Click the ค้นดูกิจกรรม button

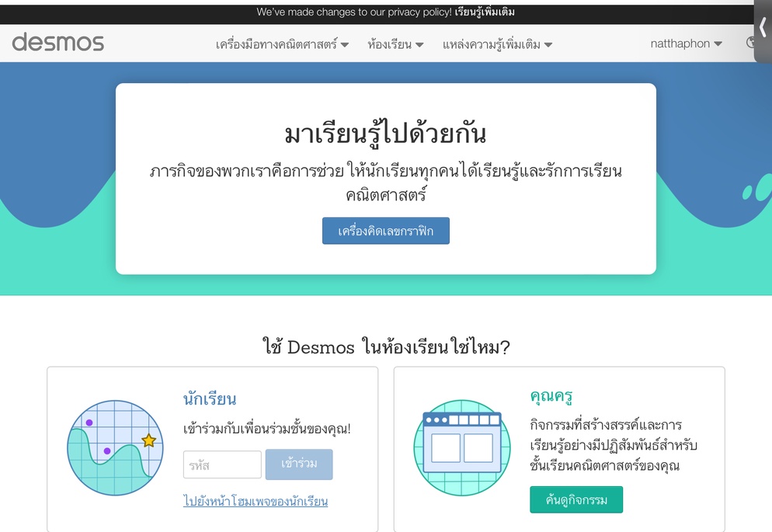click(576, 499)
